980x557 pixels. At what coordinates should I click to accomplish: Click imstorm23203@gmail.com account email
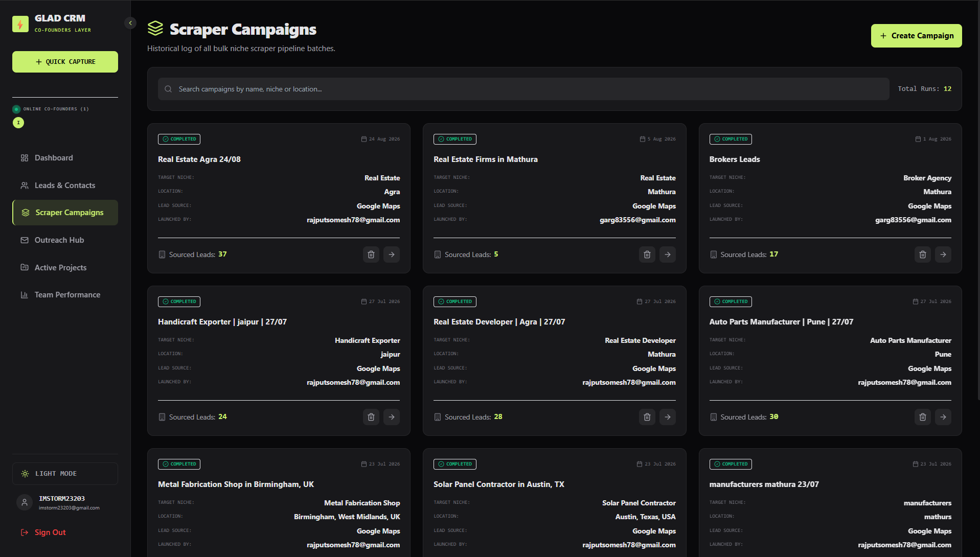(x=69, y=508)
